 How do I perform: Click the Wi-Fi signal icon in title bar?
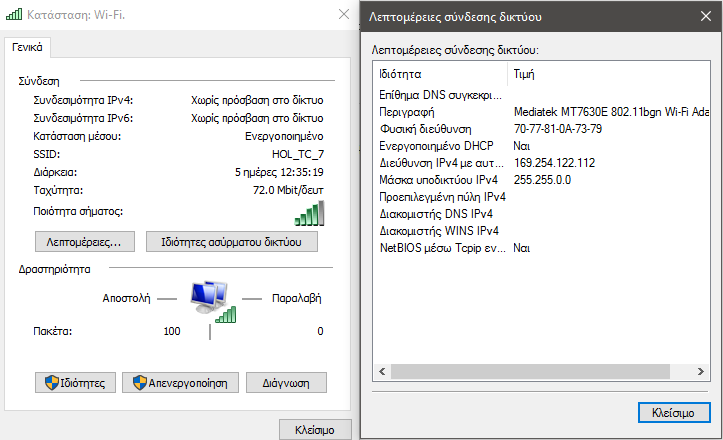(x=13, y=14)
